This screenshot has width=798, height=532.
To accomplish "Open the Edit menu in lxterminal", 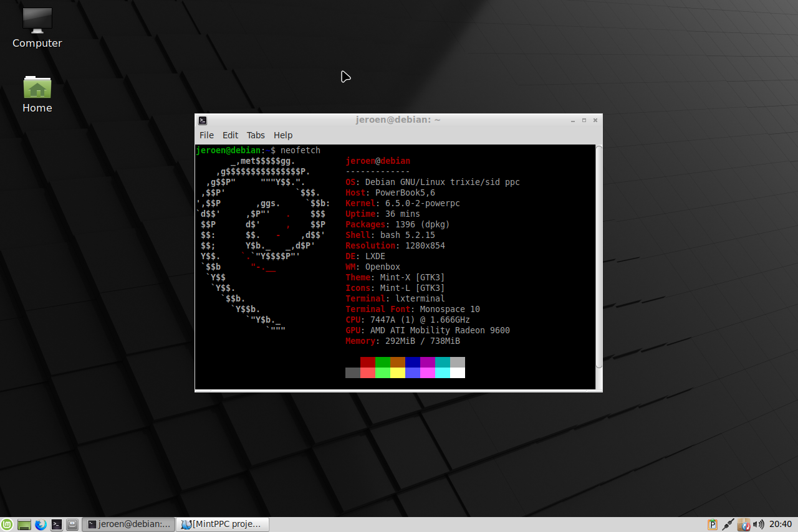I will pos(230,135).
